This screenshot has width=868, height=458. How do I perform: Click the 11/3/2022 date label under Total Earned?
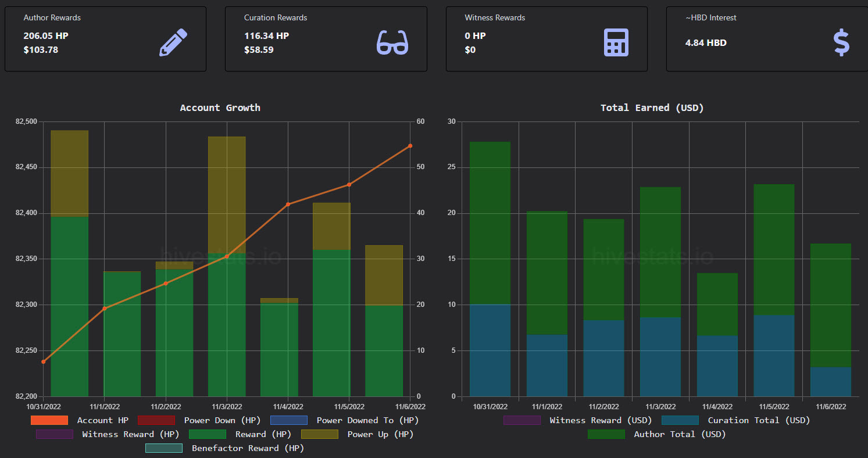660,407
